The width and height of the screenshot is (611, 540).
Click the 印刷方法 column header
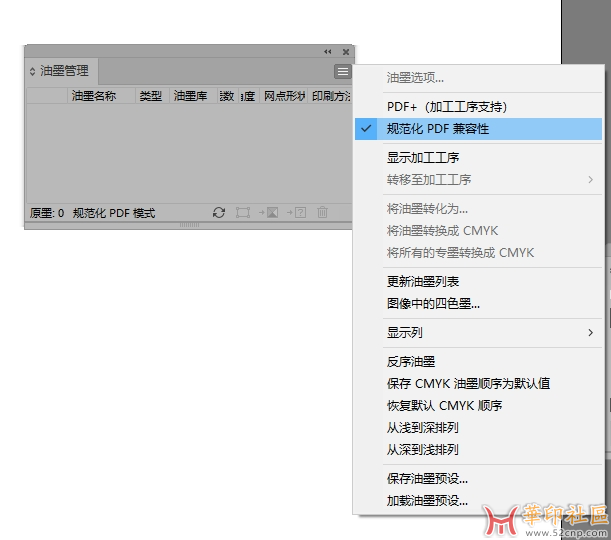330,96
